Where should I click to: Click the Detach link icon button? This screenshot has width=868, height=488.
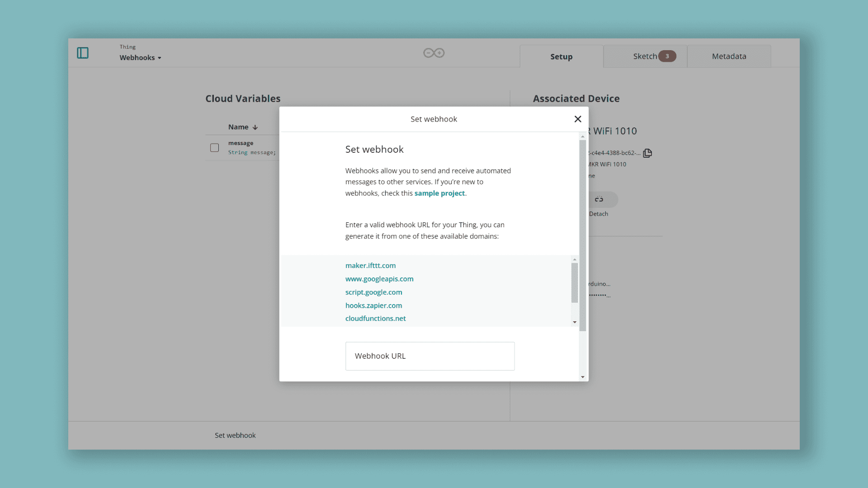coord(599,199)
